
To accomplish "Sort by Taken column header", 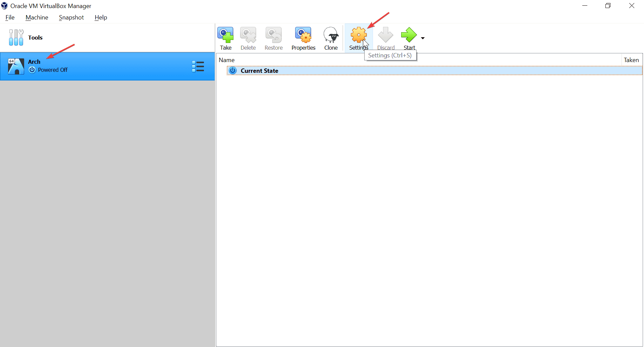I will pos(632,60).
